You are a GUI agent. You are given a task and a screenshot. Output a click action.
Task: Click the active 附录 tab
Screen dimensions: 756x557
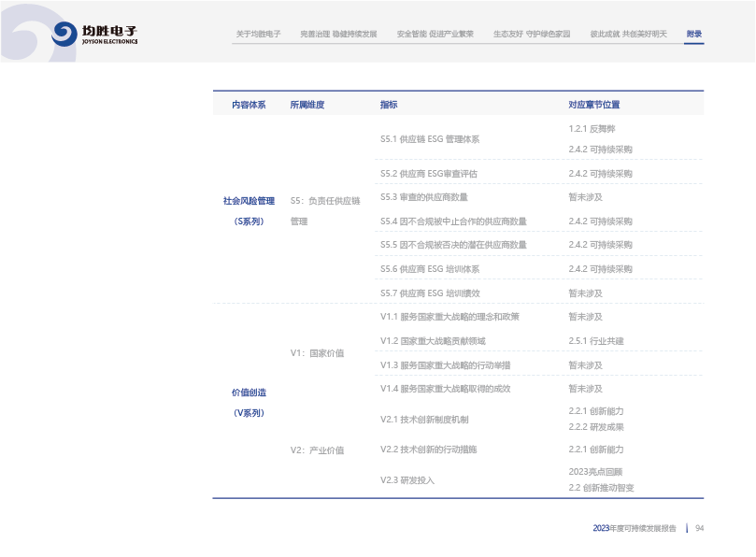coord(693,34)
